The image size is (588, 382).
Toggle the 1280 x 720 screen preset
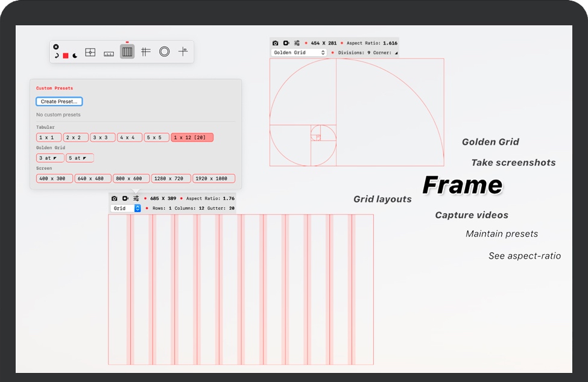click(x=171, y=178)
